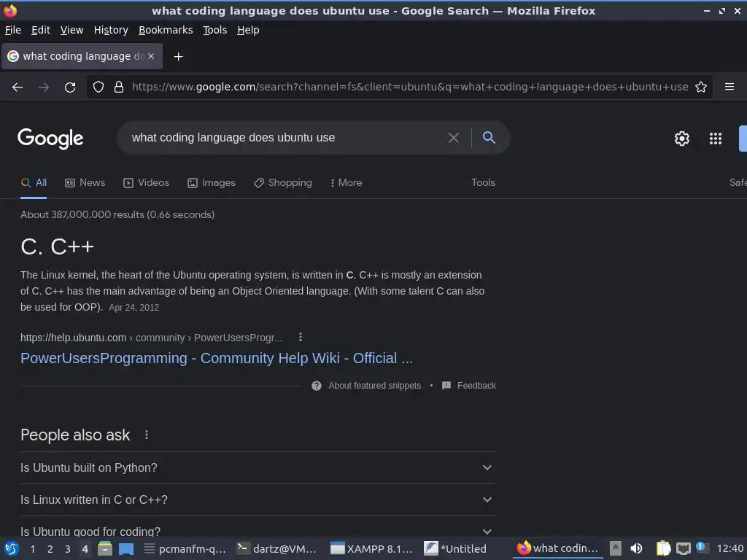
Task: Click the removable media eject tray icon
Action: pos(616,548)
